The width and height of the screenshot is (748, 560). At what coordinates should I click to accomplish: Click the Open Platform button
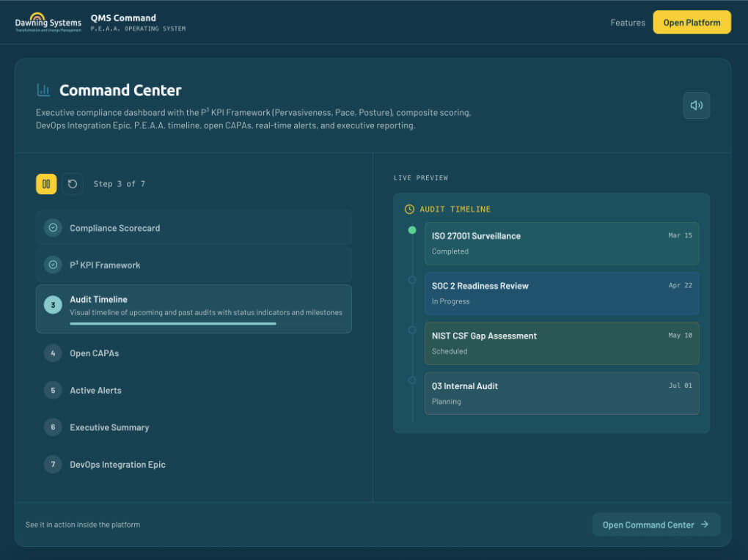(x=692, y=23)
